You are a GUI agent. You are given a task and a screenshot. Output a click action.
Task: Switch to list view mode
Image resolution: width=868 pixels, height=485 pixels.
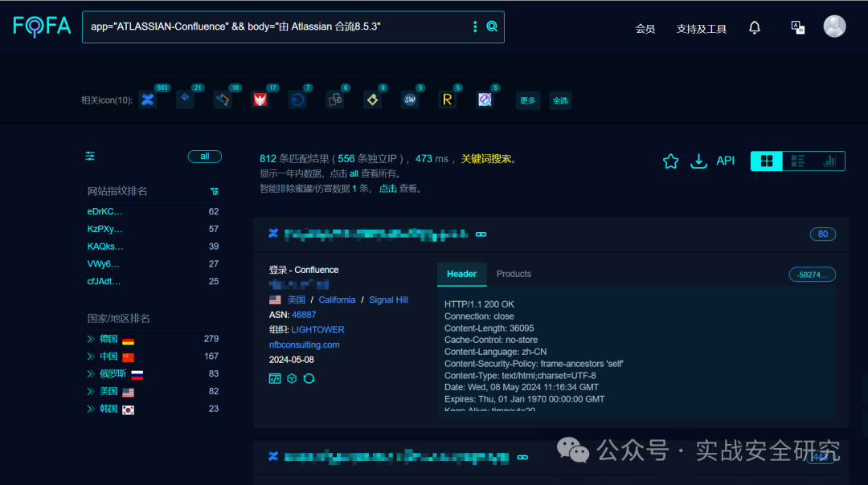tap(798, 161)
